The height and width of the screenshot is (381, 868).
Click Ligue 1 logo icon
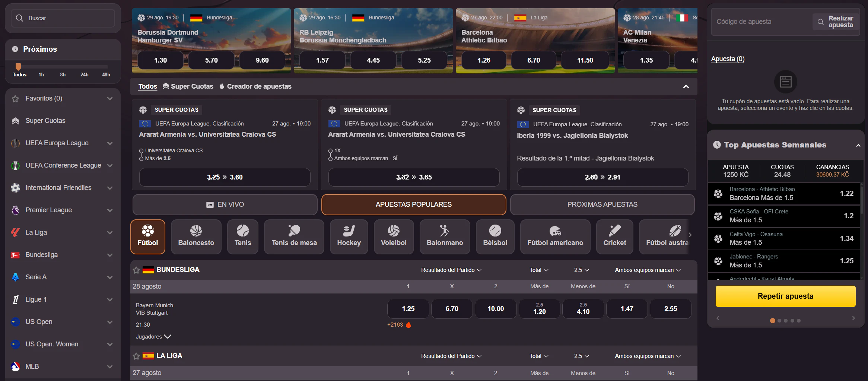[15, 299]
